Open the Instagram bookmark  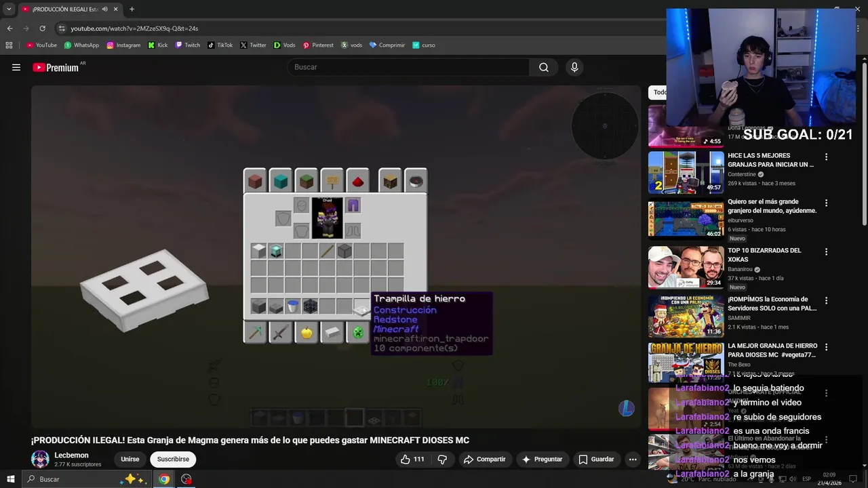point(123,45)
